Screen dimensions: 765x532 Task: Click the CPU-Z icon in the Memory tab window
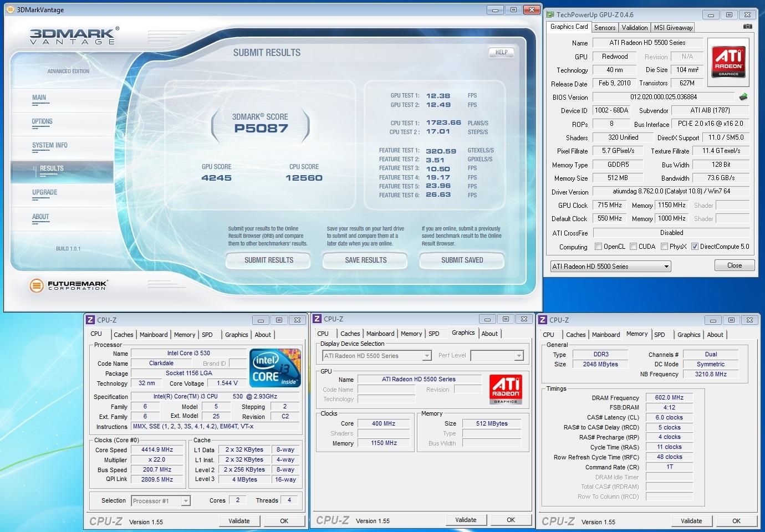[x=543, y=320]
